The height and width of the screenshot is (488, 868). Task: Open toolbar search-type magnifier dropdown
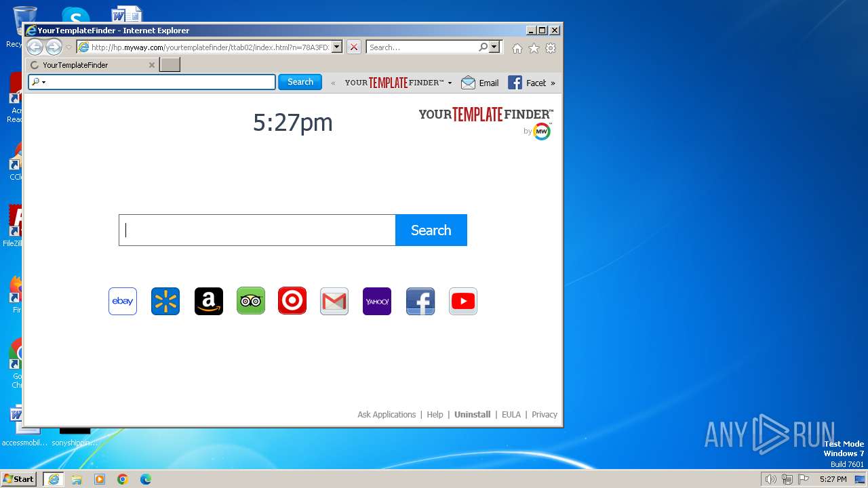[39, 82]
